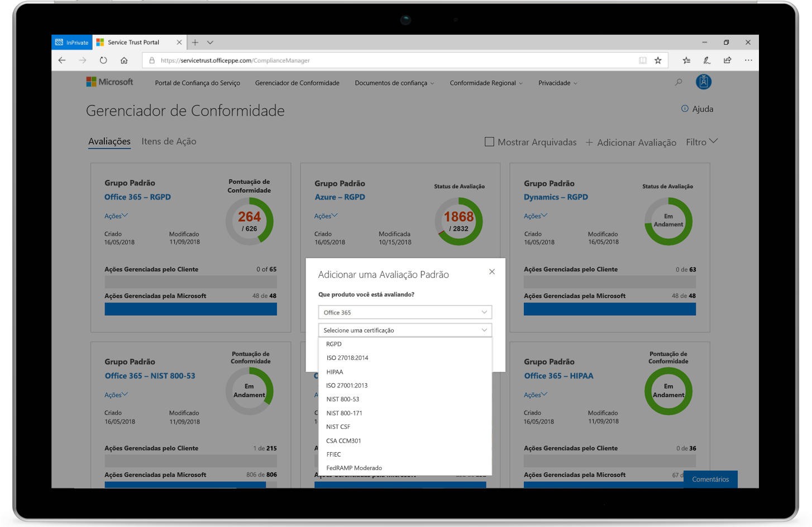The width and height of the screenshot is (812, 527).
Task: Click the Microsoft logo
Action: tap(109, 82)
